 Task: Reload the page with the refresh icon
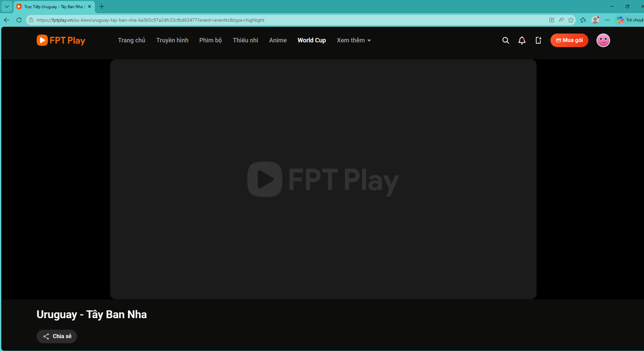point(19,20)
